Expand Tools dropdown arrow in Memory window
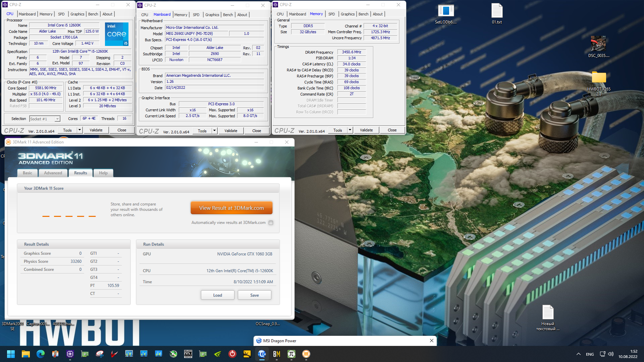This screenshot has height=362, width=644. tap(350, 130)
